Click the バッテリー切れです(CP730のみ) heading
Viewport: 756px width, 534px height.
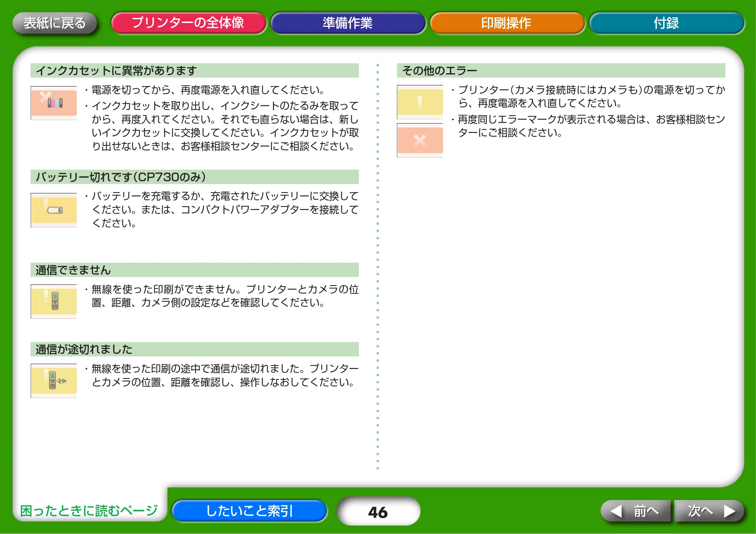(x=194, y=177)
